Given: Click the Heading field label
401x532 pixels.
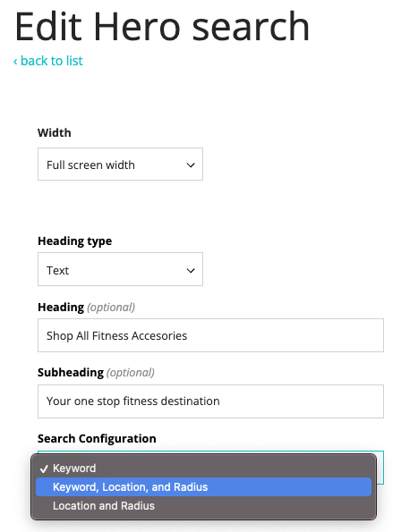Looking at the screenshot, I should click(x=61, y=307).
